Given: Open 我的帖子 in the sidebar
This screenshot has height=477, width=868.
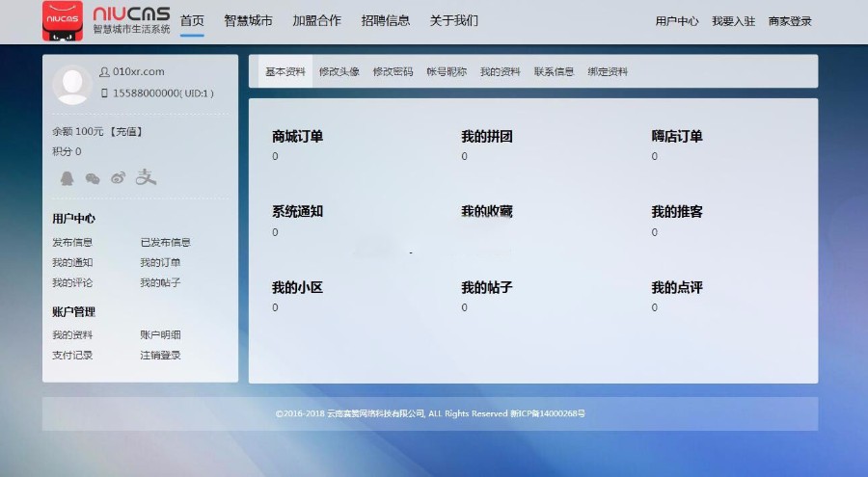Looking at the screenshot, I should pyautogui.click(x=160, y=282).
